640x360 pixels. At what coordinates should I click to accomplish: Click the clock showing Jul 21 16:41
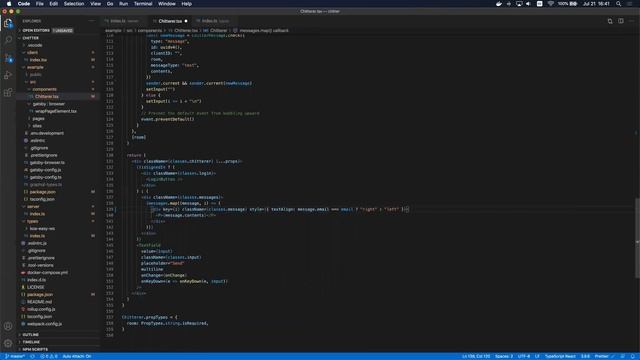596,4
